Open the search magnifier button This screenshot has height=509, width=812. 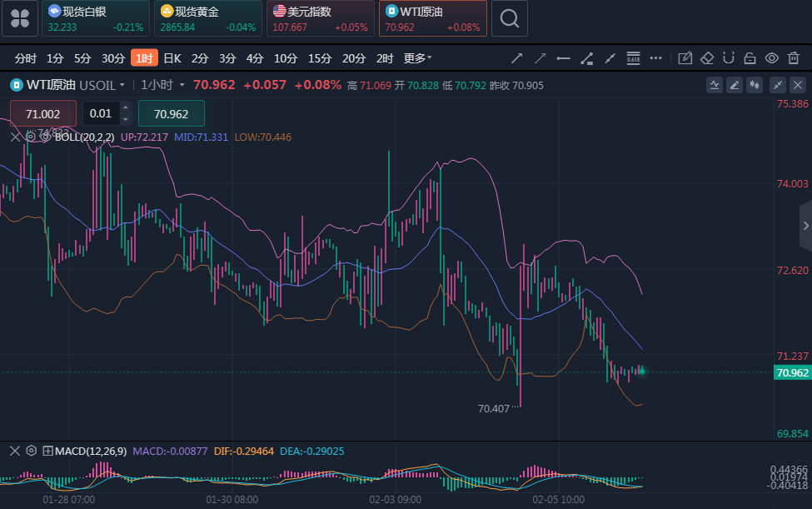509,18
